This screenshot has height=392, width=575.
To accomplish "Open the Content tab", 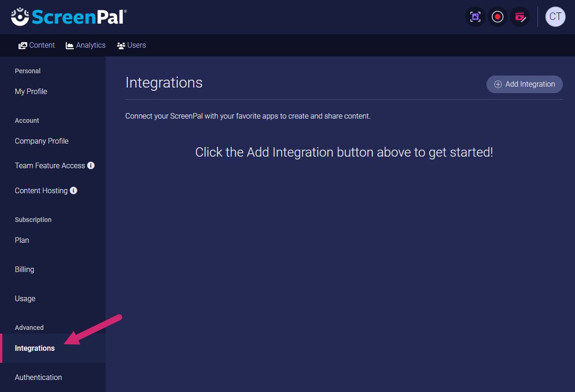I will (37, 45).
